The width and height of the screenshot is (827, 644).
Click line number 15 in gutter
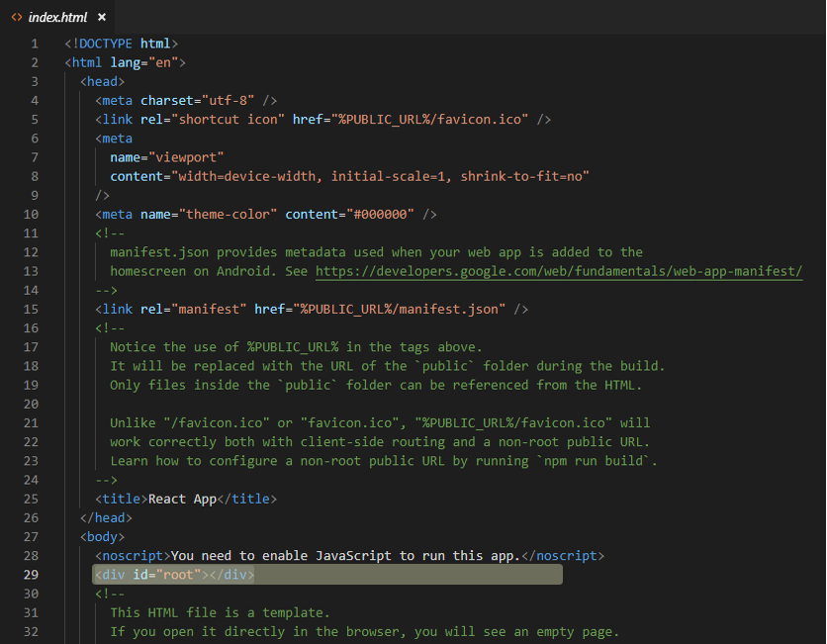(x=31, y=309)
